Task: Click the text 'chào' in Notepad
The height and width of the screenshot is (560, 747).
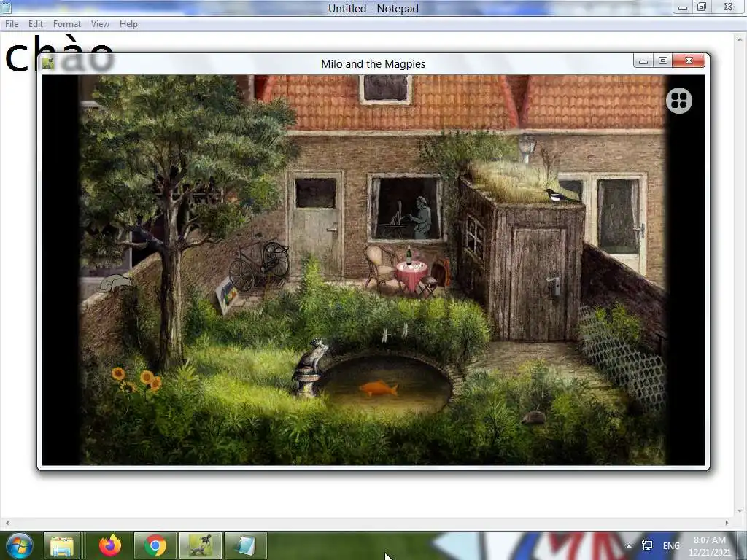Action: [x=59, y=52]
